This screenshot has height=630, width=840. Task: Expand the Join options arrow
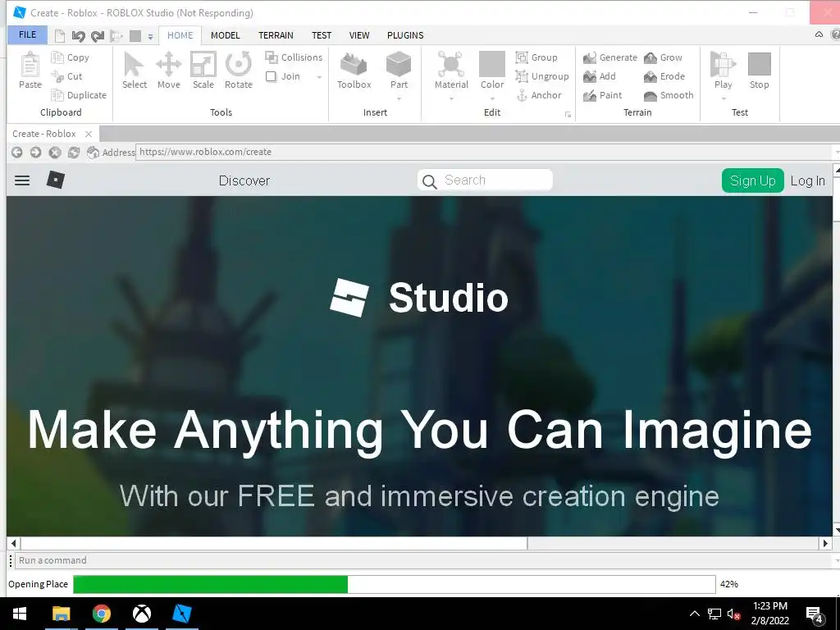tap(319, 76)
